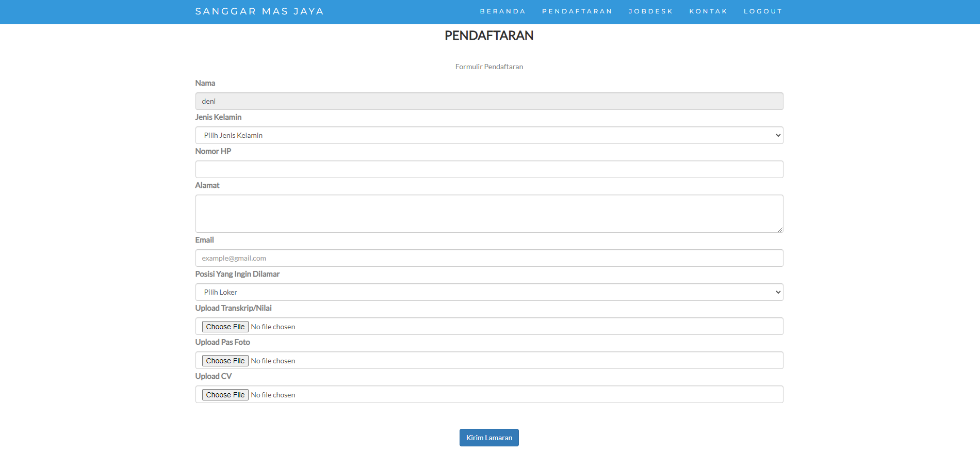Click the Email field label
The width and height of the screenshot is (980, 466).
tap(204, 240)
